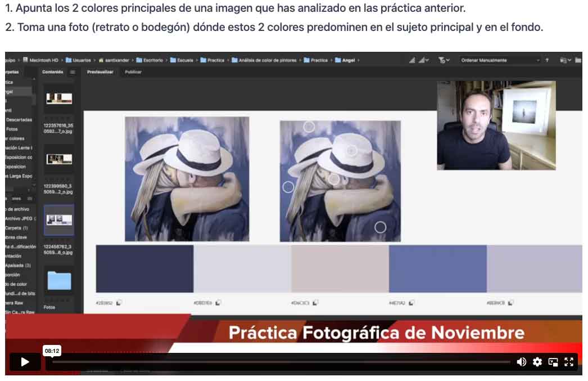This screenshot has height=381, width=588.
Task: Select Fotos folder in folders tree
Action: point(12,129)
